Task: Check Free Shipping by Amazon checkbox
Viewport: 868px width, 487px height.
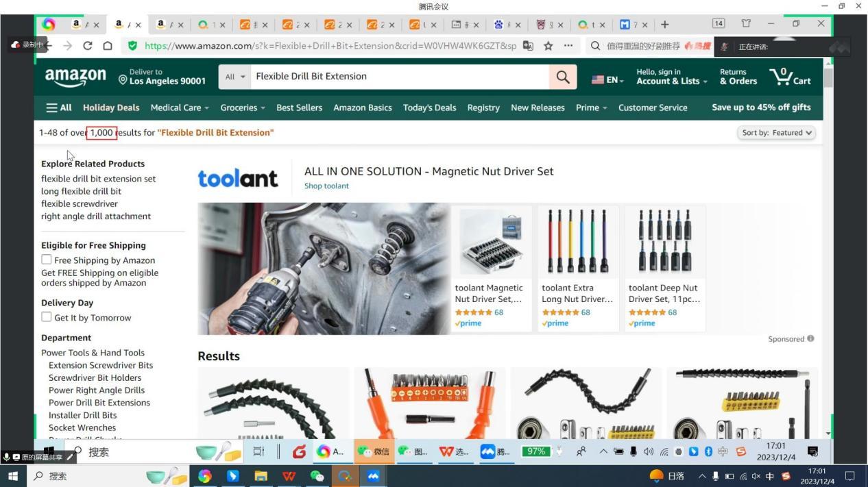Action: [46, 260]
